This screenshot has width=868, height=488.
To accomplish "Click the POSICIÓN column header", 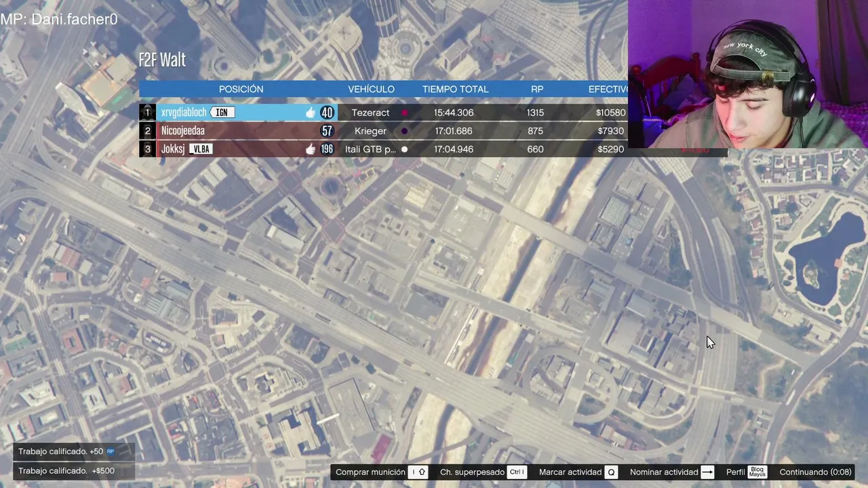I will [241, 89].
